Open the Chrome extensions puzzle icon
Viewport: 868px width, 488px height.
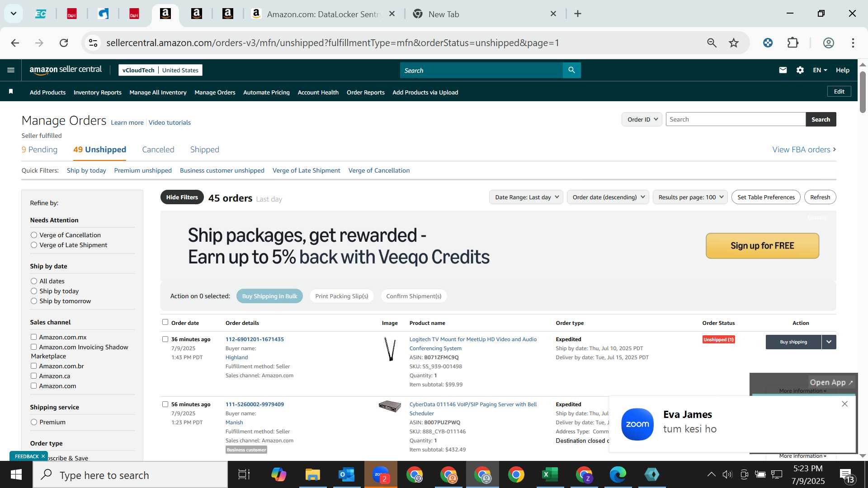793,43
